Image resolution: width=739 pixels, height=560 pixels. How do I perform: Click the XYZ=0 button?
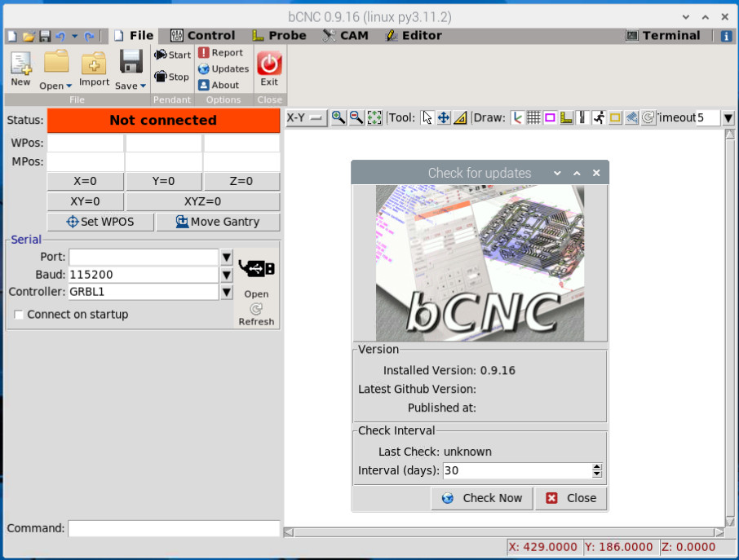tap(202, 201)
